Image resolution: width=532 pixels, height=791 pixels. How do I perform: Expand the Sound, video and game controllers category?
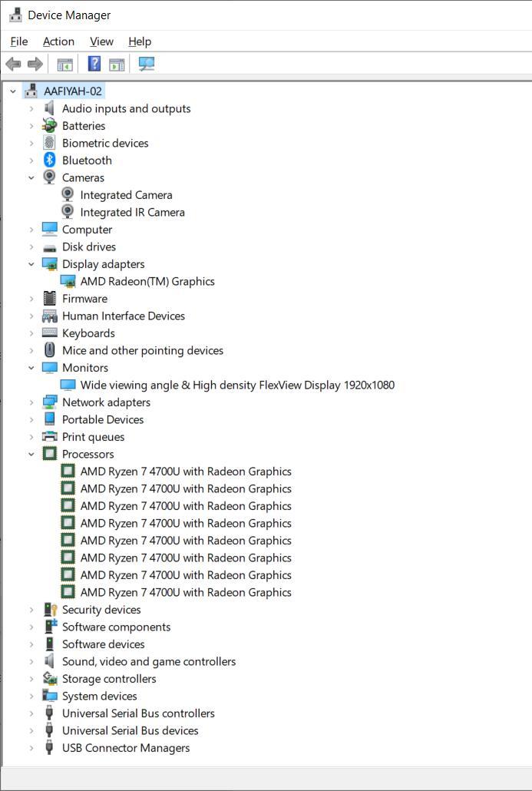(31, 661)
